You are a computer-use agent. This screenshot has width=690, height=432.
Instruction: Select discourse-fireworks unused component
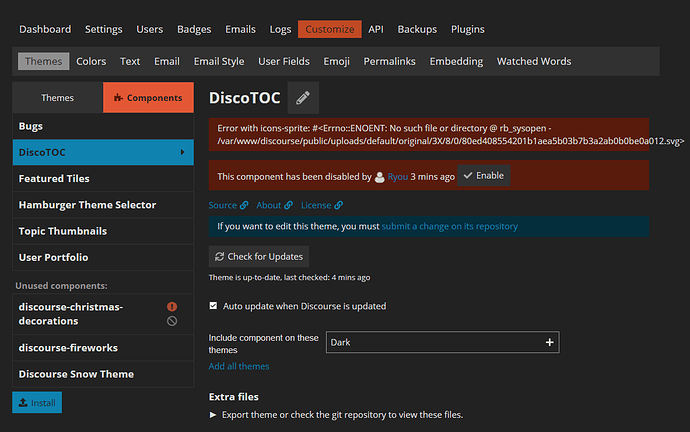pos(103,348)
